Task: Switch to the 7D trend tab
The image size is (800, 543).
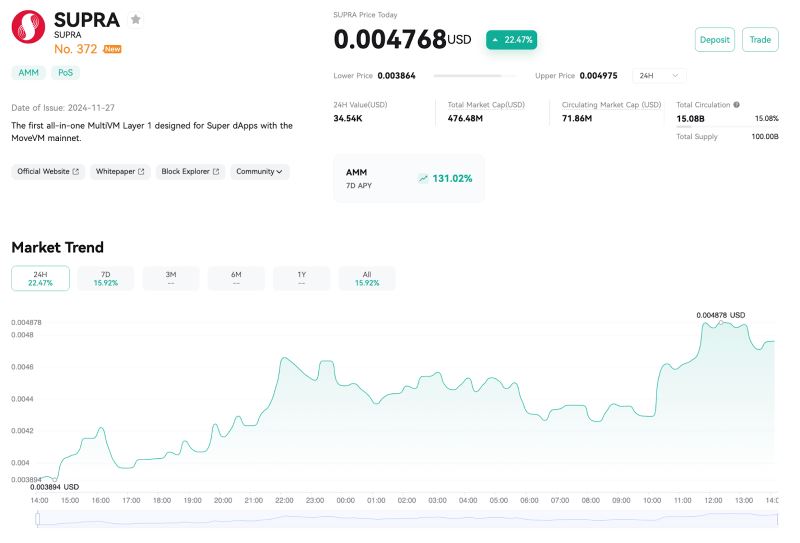Action: pos(105,278)
